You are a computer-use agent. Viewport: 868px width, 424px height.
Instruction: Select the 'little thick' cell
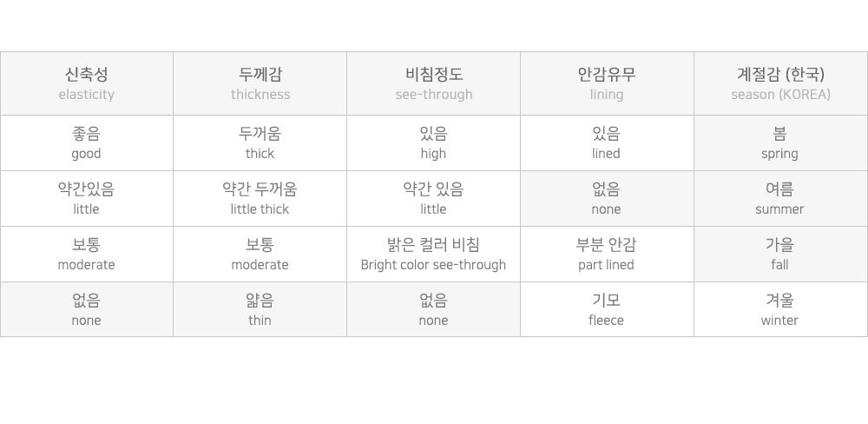(x=260, y=198)
